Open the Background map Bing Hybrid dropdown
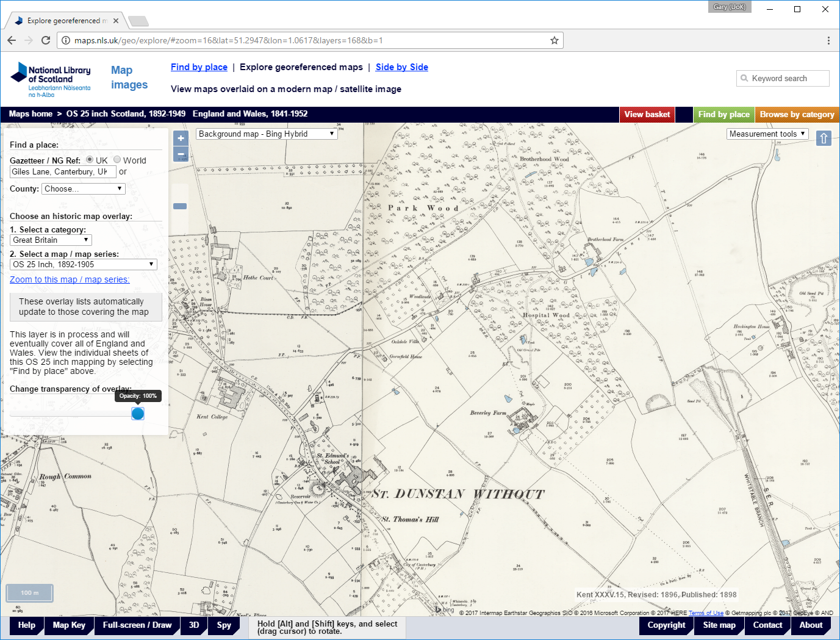840x640 pixels. pyautogui.click(x=267, y=134)
